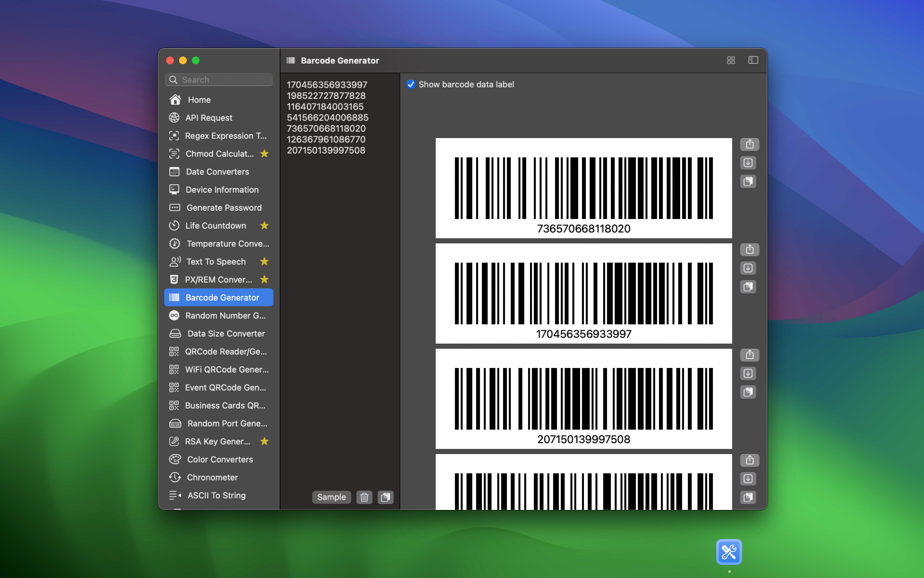This screenshot has width=924, height=578.
Task: Go to Home in the sidebar
Action: click(x=219, y=100)
